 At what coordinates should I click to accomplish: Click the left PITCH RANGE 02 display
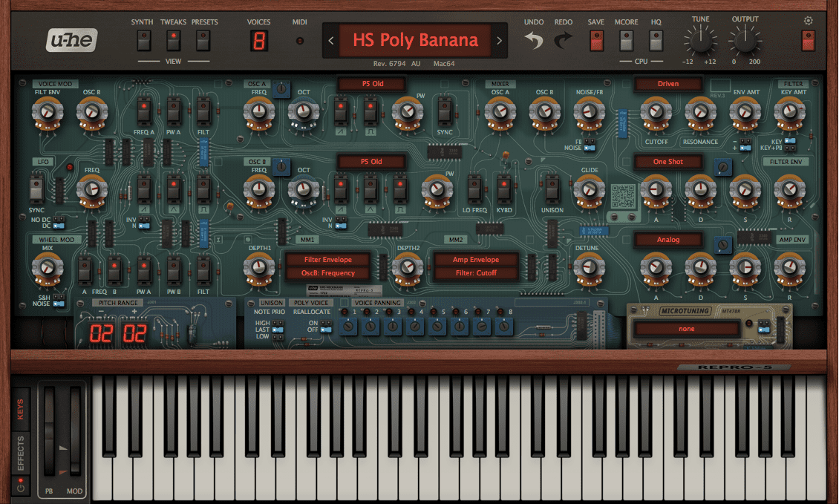tap(100, 333)
